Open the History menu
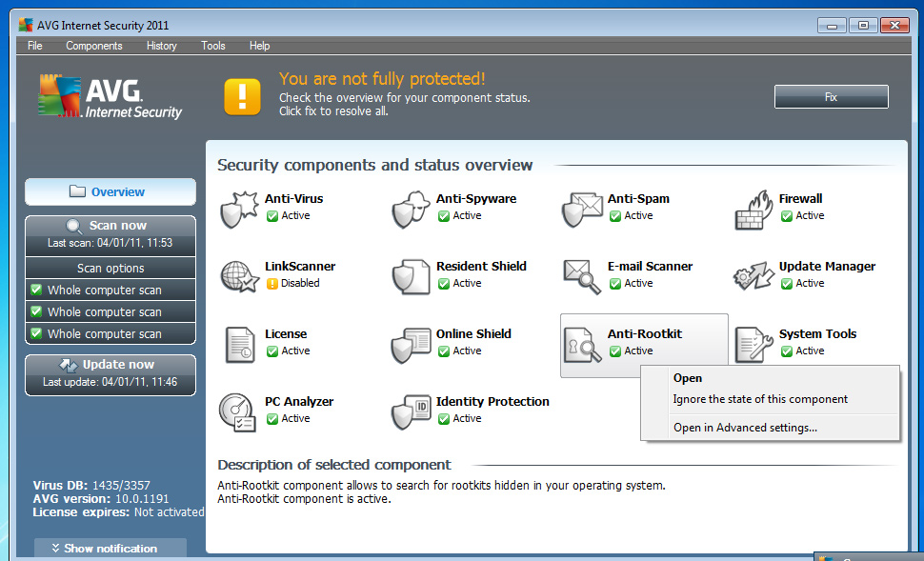Image resolution: width=924 pixels, height=561 pixels. click(x=162, y=46)
